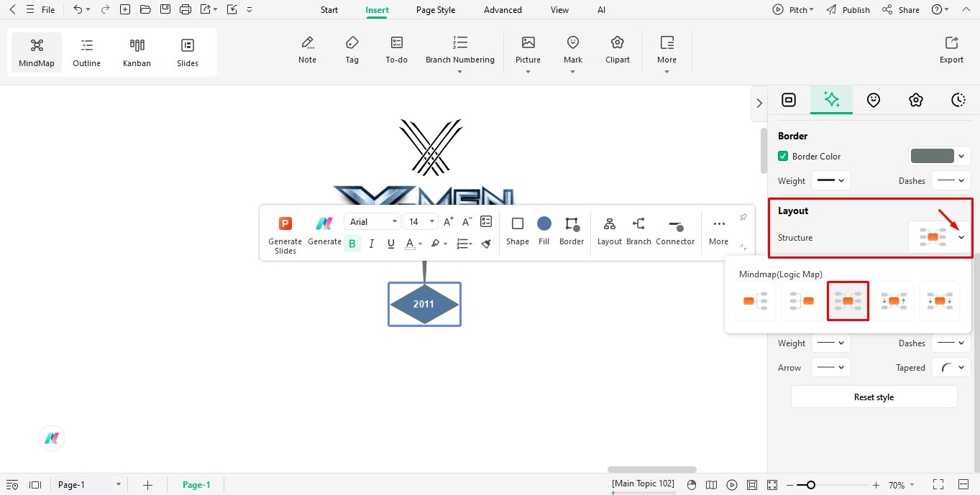Open the AI tab
This screenshot has height=495, width=980.
point(601,10)
